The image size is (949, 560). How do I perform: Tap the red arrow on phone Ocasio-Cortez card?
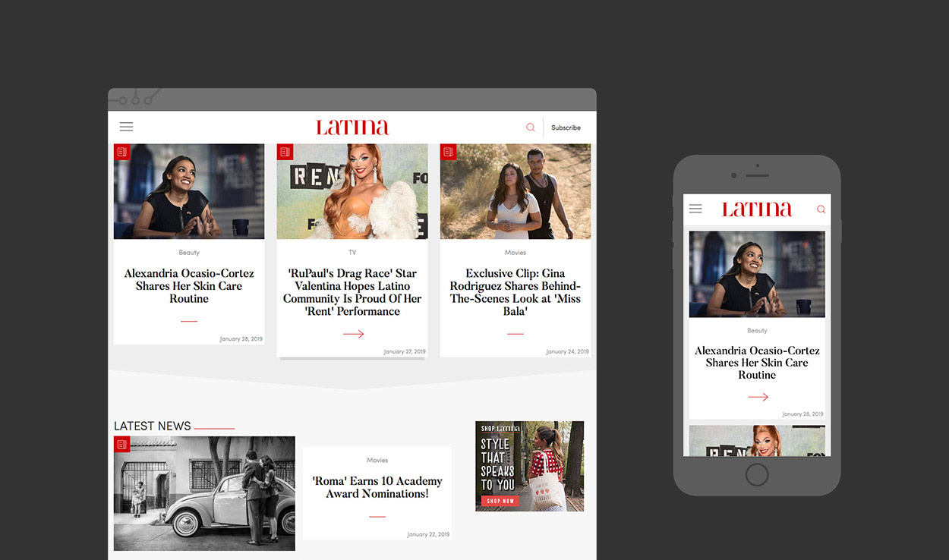pos(758,397)
